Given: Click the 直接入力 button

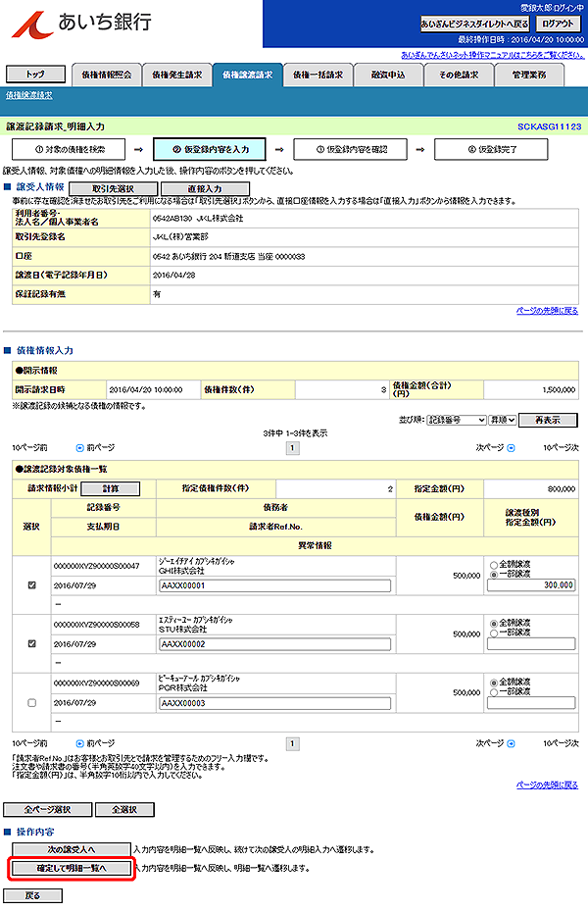Looking at the screenshot, I should tap(205, 189).
